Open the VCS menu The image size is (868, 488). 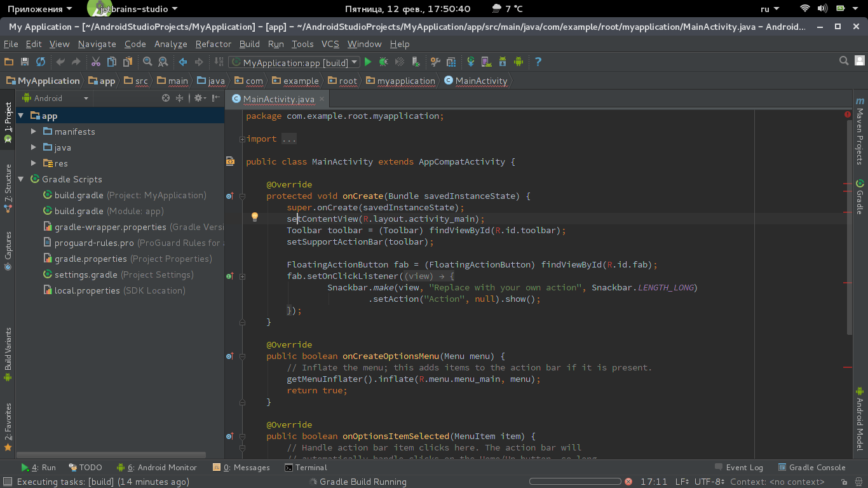coord(330,44)
